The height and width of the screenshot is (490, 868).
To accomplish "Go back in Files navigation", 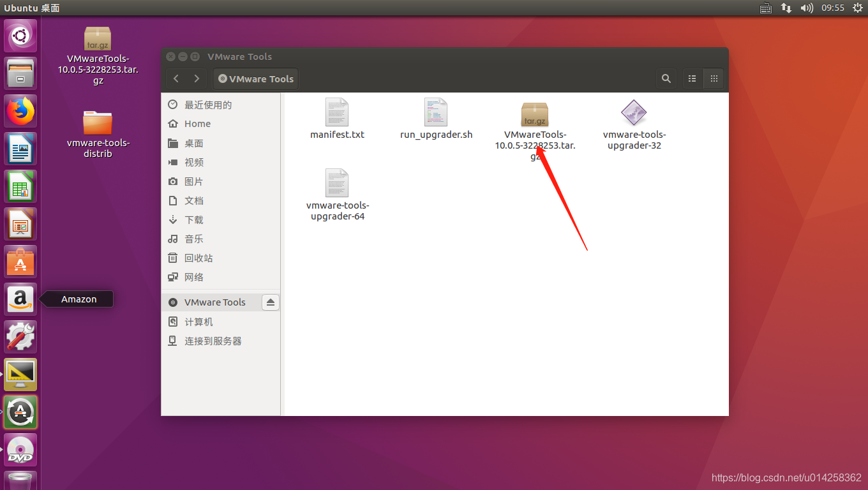I will [x=177, y=78].
